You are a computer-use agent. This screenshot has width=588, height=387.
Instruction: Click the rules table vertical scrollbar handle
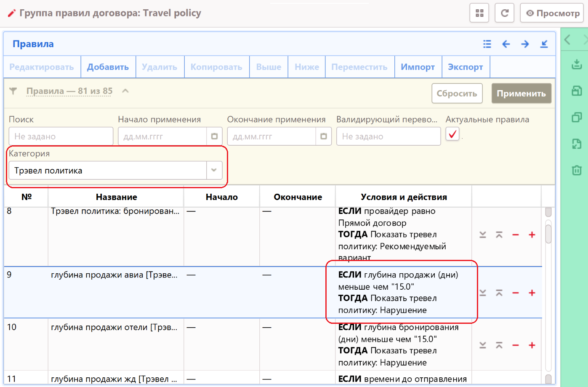548,234
